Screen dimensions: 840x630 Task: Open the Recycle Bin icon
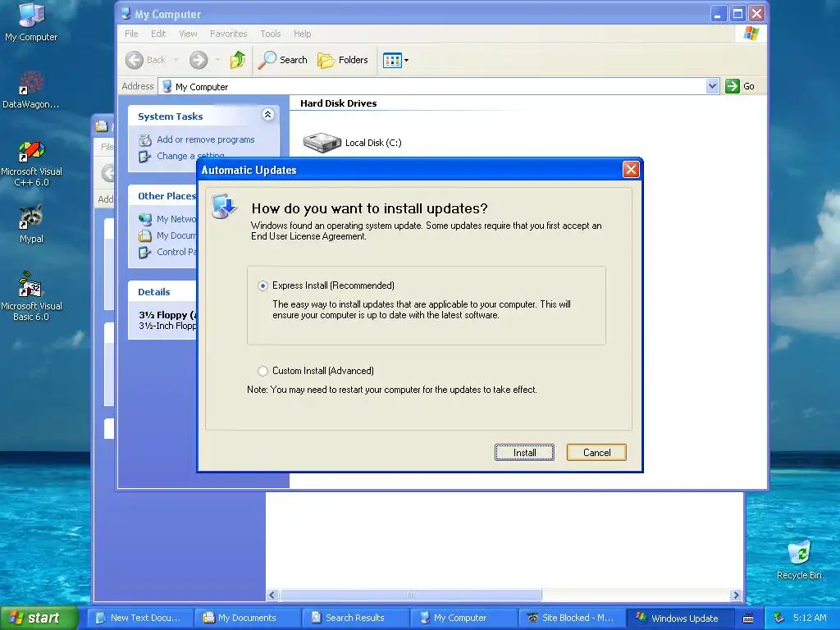(799, 559)
